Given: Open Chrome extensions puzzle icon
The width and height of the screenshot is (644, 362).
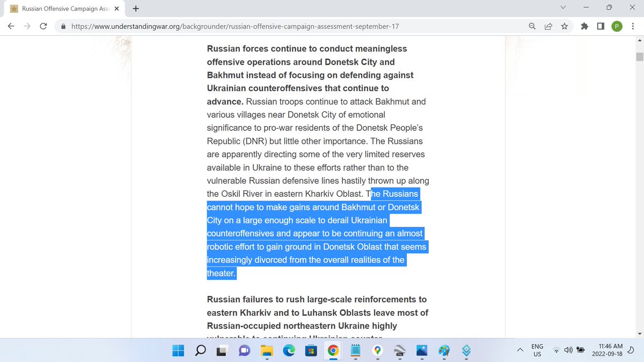Looking at the screenshot, I should [x=584, y=26].
